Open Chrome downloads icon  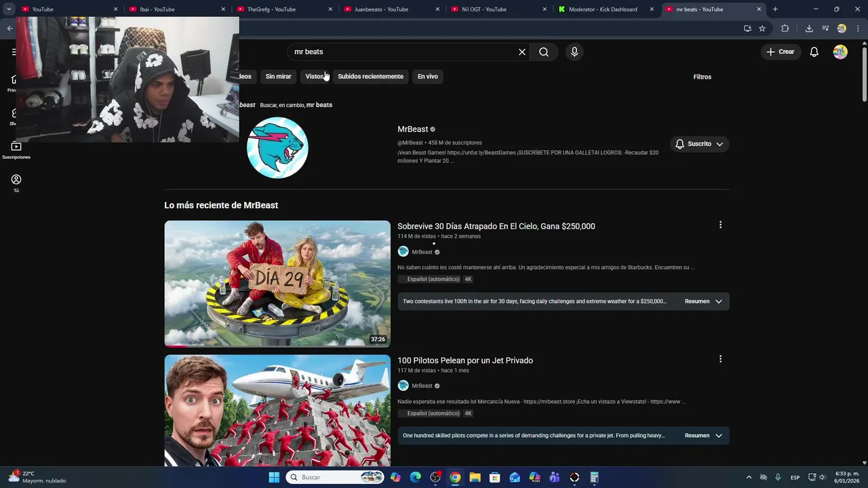[809, 28]
